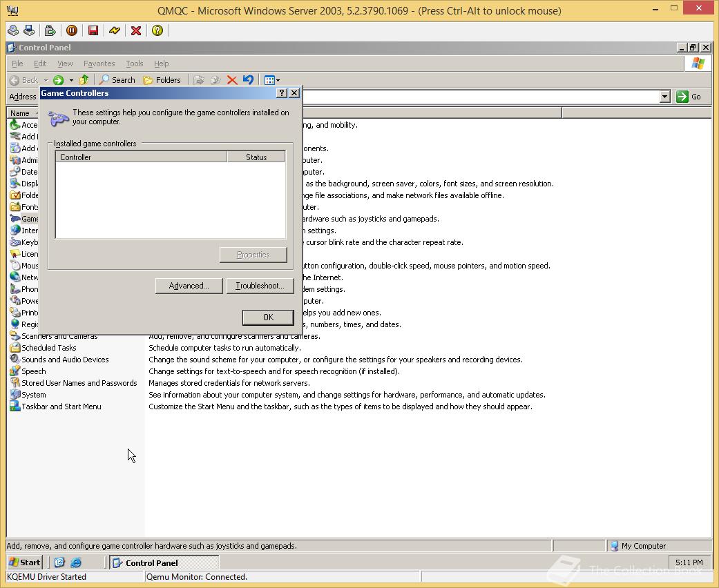
Task: Select Sounds and Audio Devices item
Action: pyautogui.click(x=59, y=360)
